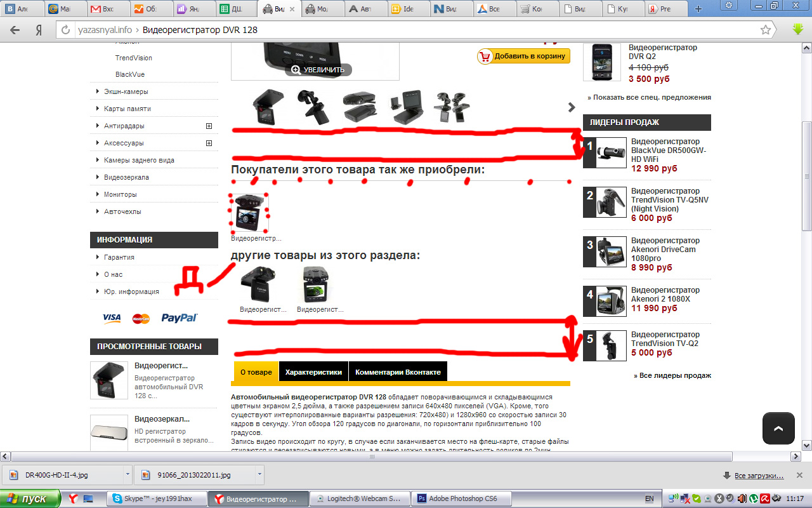Open the BlackVue brand subcategory
812x508 pixels.
point(130,74)
